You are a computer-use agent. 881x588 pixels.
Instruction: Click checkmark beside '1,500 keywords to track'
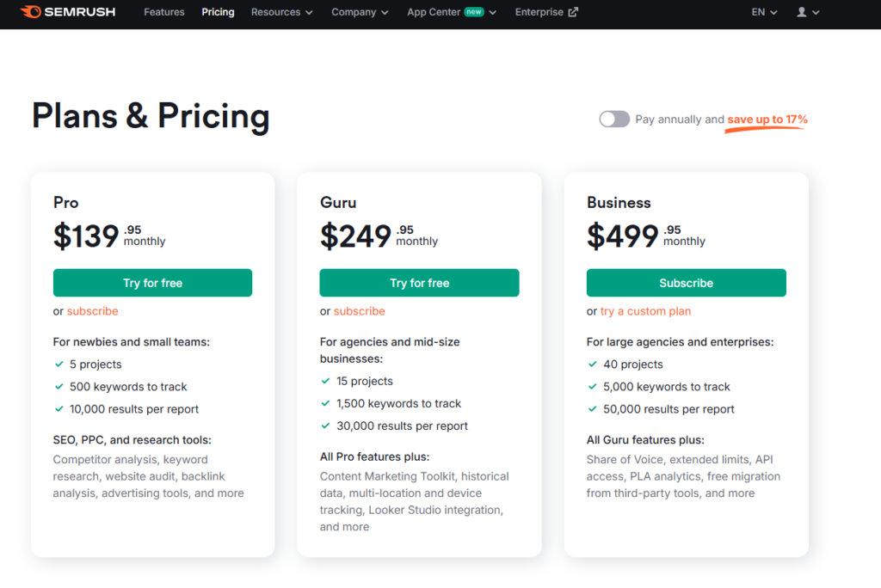click(x=325, y=403)
